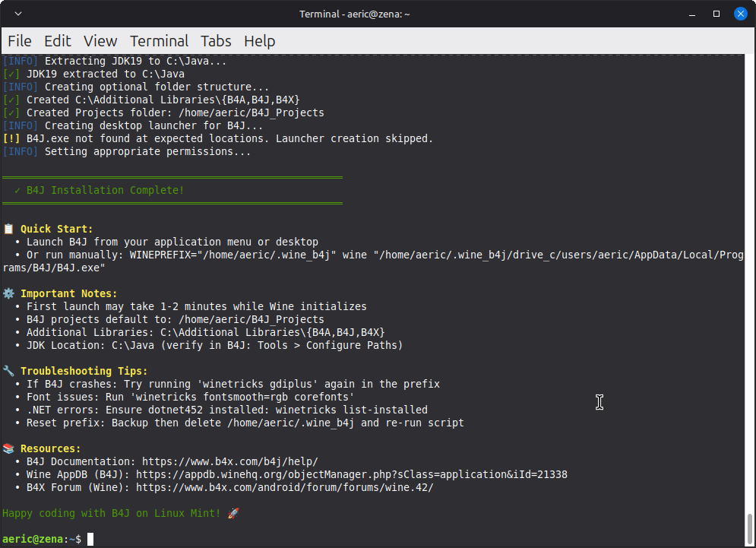756x548 pixels.
Task: Click the 'Quick Start:' heading
Action: click(56, 229)
